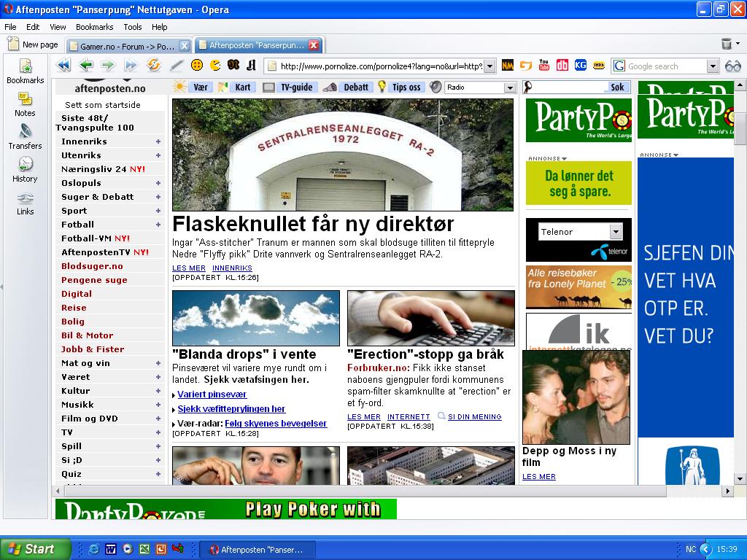
Task: Open the Notes panel
Action: pos(25,105)
